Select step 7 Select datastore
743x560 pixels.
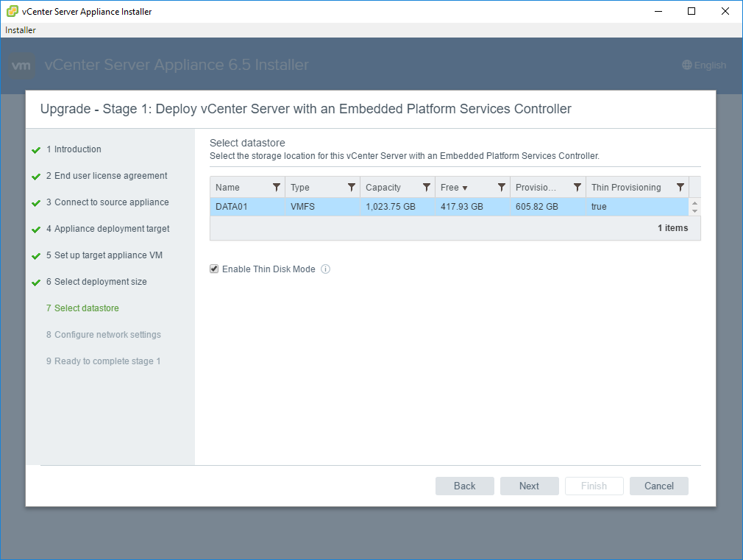coord(82,308)
